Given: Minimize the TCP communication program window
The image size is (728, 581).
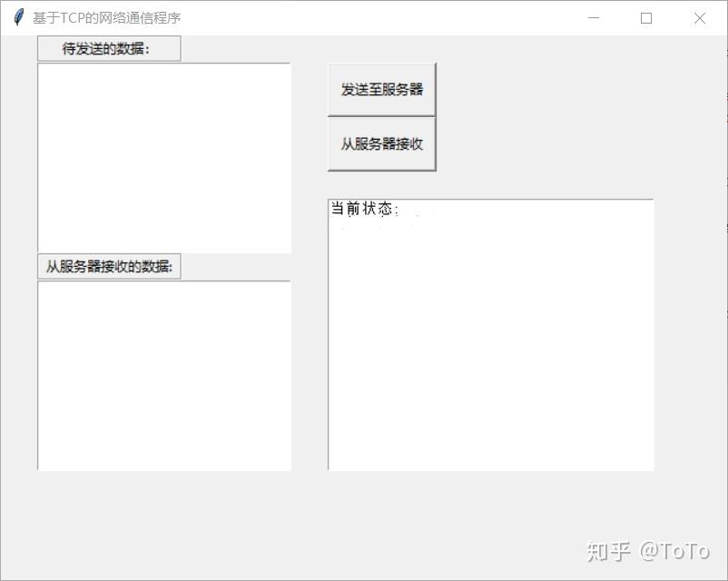Looking at the screenshot, I should tap(594, 17).
